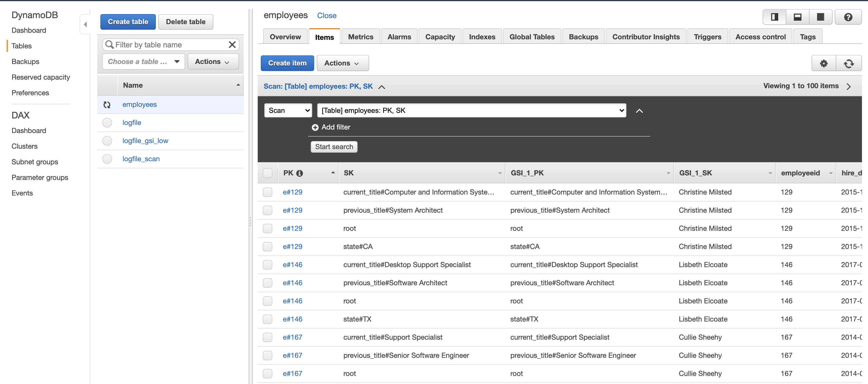Refresh the items list

[x=849, y=63]
